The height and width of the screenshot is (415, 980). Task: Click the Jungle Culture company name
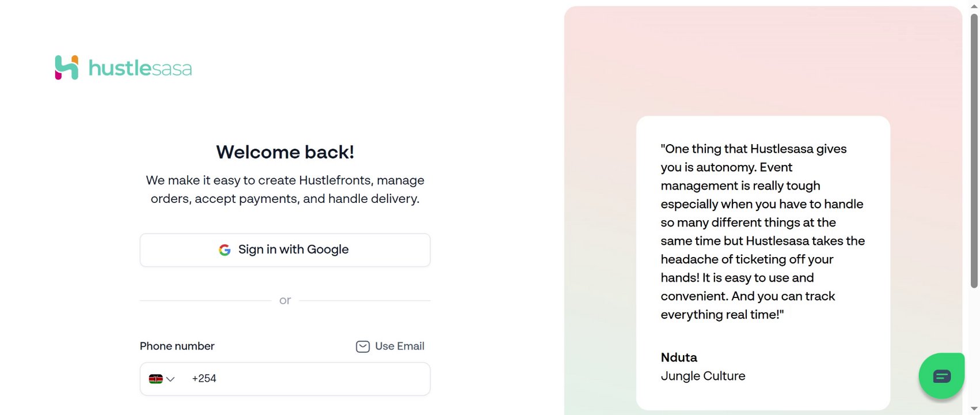coord(702,376)
